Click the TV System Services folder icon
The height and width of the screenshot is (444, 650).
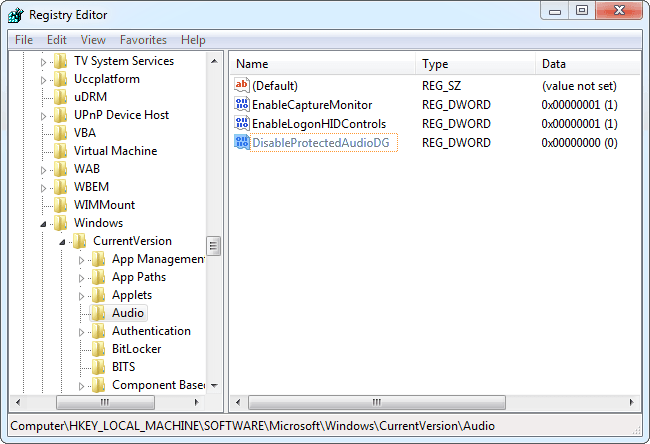point(61,61)
